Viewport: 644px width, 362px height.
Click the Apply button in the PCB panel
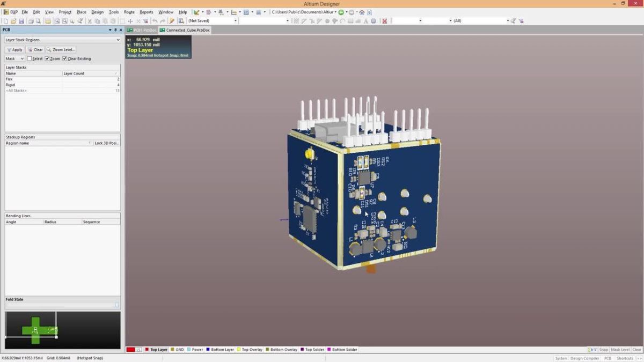click(x=15, y=49)
